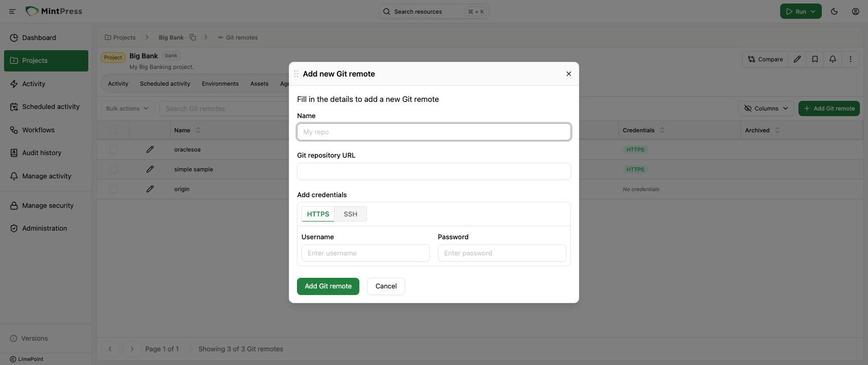Click Cancel in the dialog
The width and height of the screenshot is (868, 365).
pyautogui.click(x=386, y=286)
